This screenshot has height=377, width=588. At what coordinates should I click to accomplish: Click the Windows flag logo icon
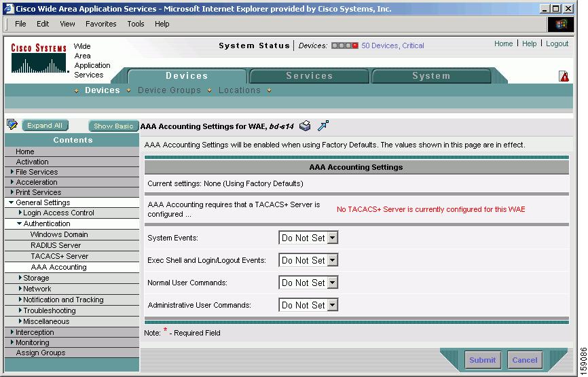[561, 24]
